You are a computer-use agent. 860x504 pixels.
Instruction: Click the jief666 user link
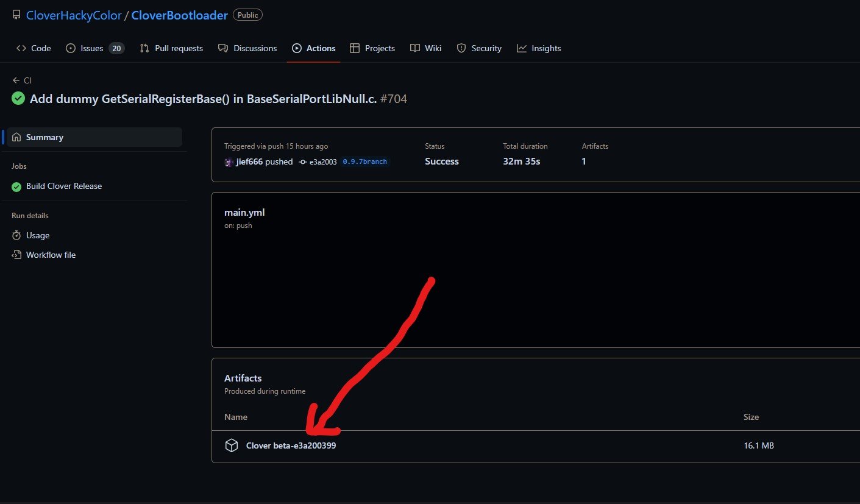click(249, 161)
